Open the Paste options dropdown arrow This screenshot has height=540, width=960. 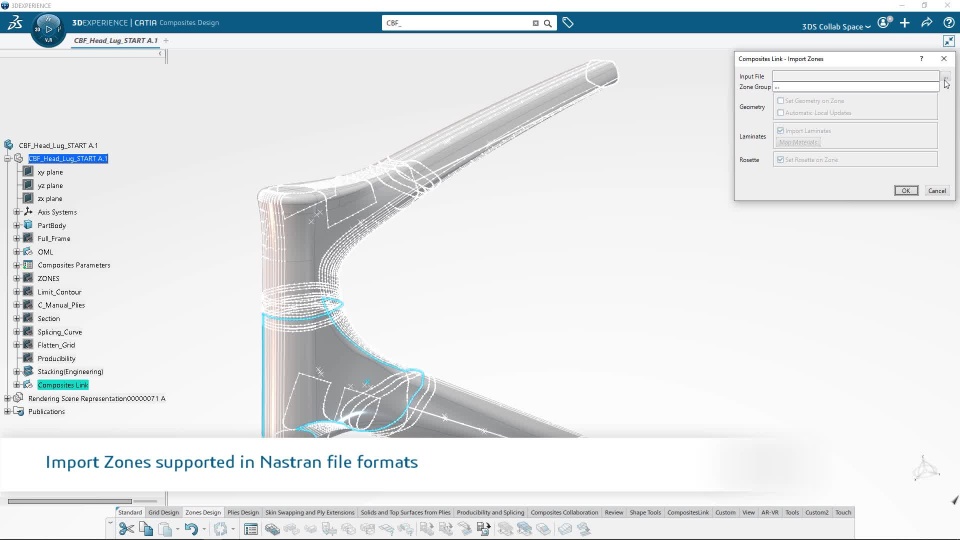[178, 529]
